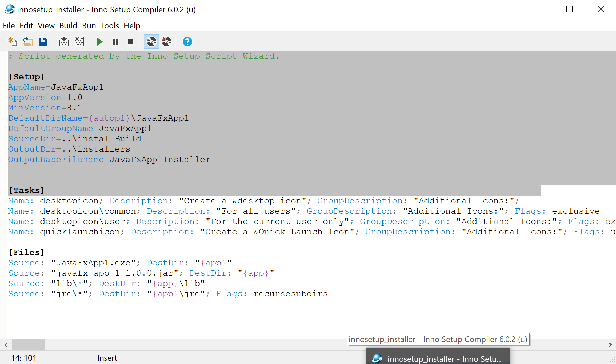The width and height of the screenshot is (616, 364).
Task: Place cursor on the OutputBaseFilename line
Action: click(x=160, y=160)
